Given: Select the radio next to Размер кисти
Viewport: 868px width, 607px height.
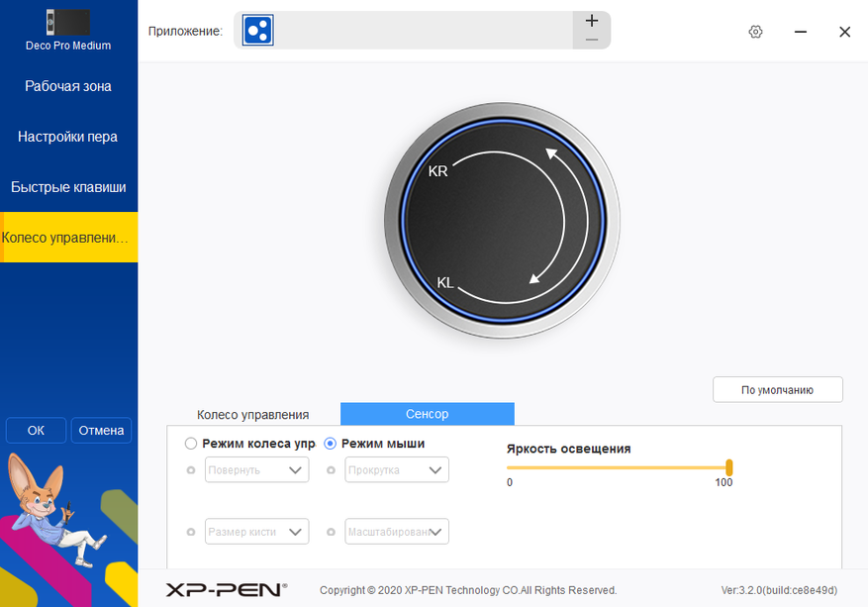Looking at the screenshot, I should click(x=191, y=532).
